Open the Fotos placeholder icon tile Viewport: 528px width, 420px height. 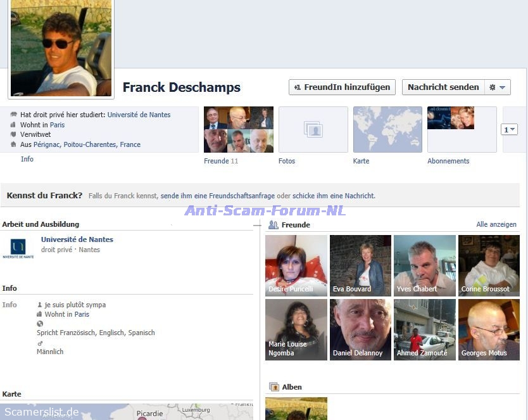pyautogui.click(x=313, y=130)
